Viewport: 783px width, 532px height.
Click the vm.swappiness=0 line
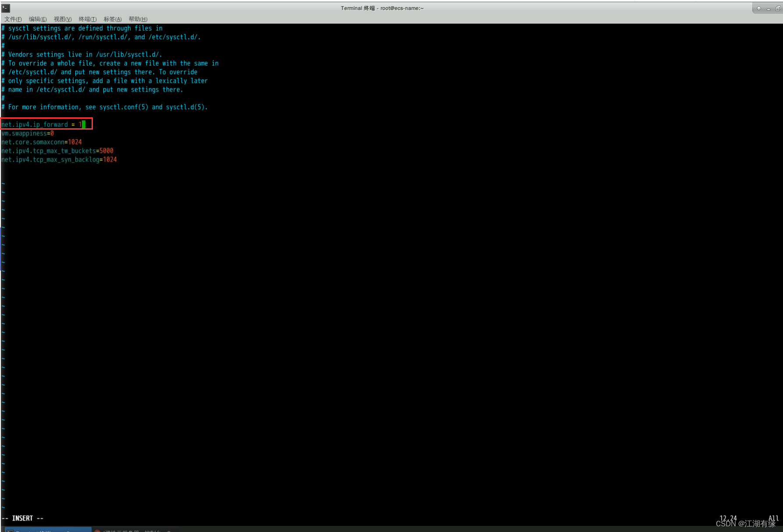click(x=27, y=134)
